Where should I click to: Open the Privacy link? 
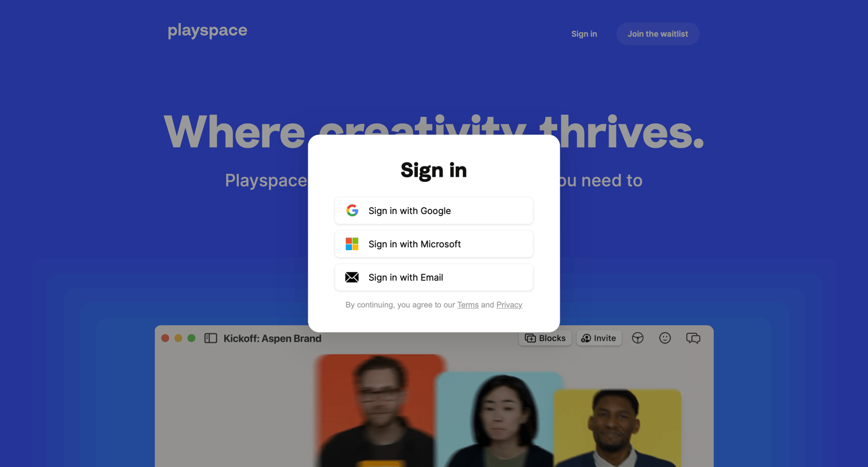pos(509,305)
